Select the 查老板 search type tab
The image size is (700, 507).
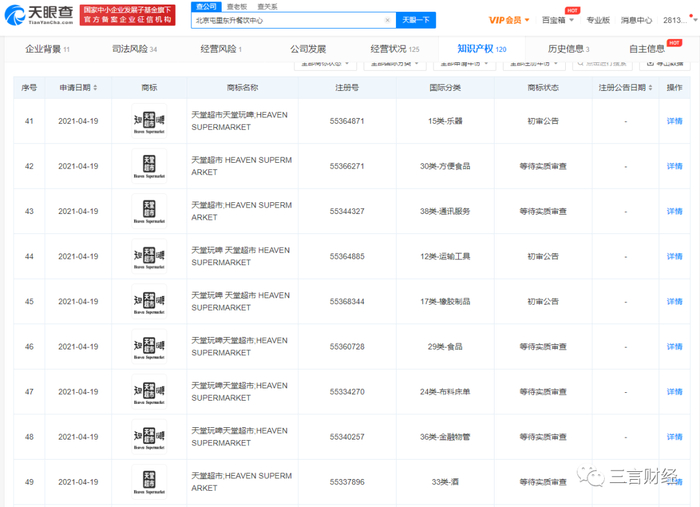coord(236,7)
